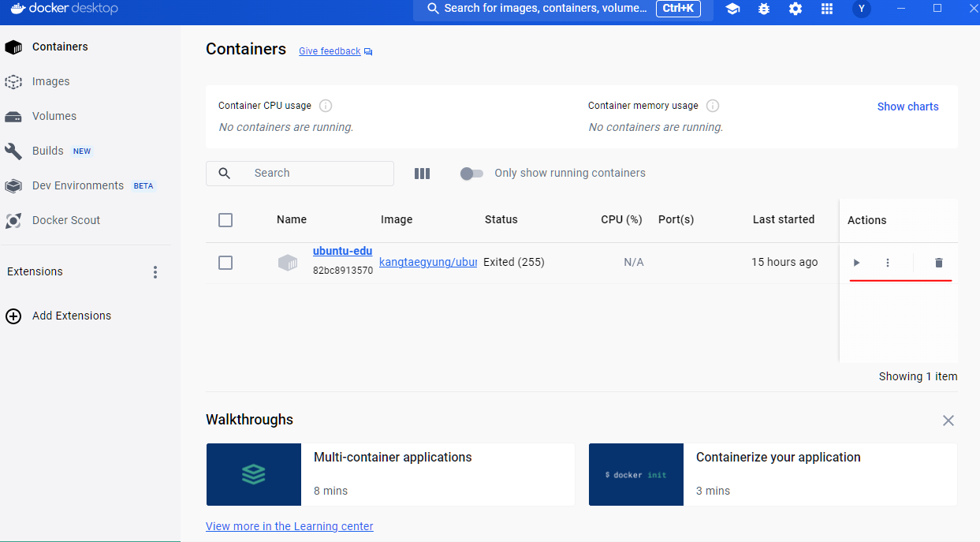
Task: Sort by the Image column header
Action: 397,220
